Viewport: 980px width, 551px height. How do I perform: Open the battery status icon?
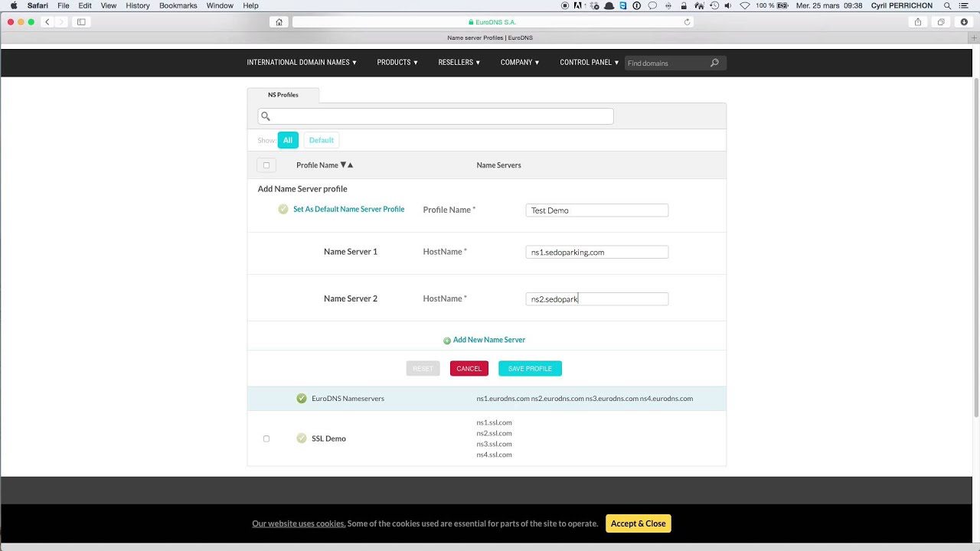784,5
